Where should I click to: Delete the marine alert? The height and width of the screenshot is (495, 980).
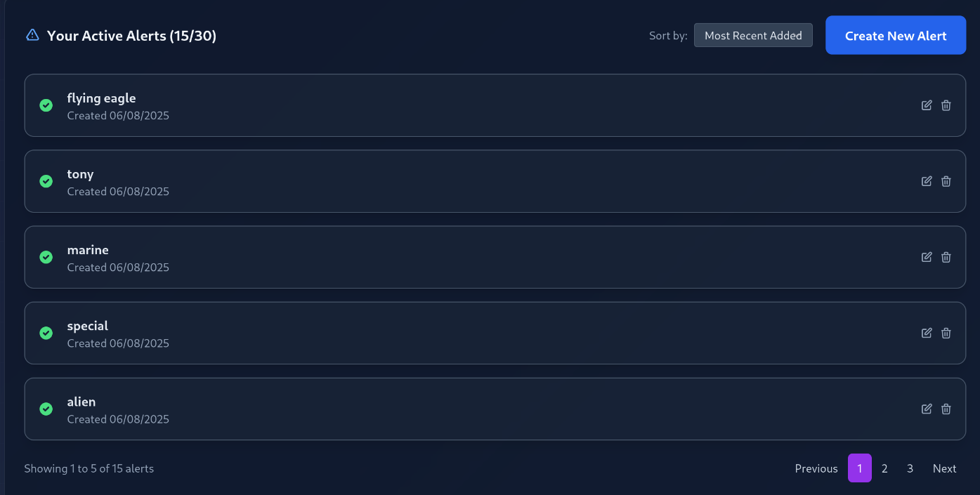coord(946,257)
